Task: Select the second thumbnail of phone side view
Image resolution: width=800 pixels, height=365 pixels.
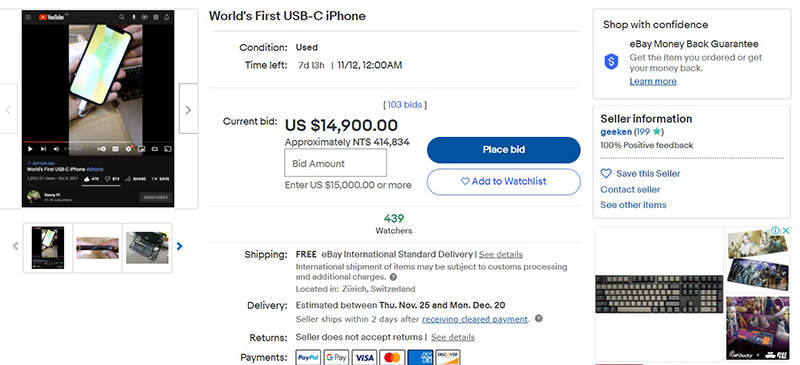Action: coord(97,248)
